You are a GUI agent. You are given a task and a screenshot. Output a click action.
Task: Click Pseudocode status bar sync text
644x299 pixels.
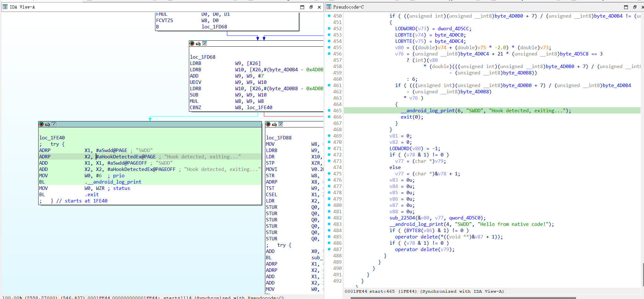click(x=462, y=291)
